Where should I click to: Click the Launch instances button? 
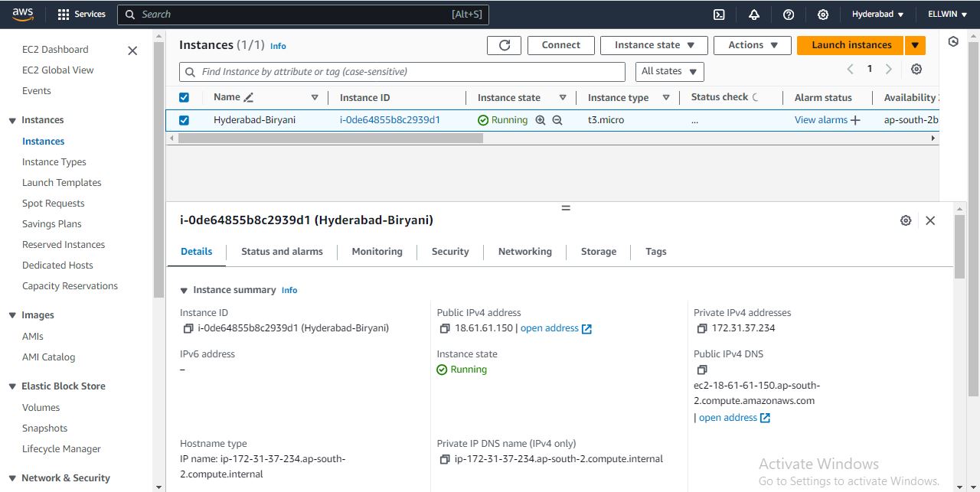click(x=851, y=45)
